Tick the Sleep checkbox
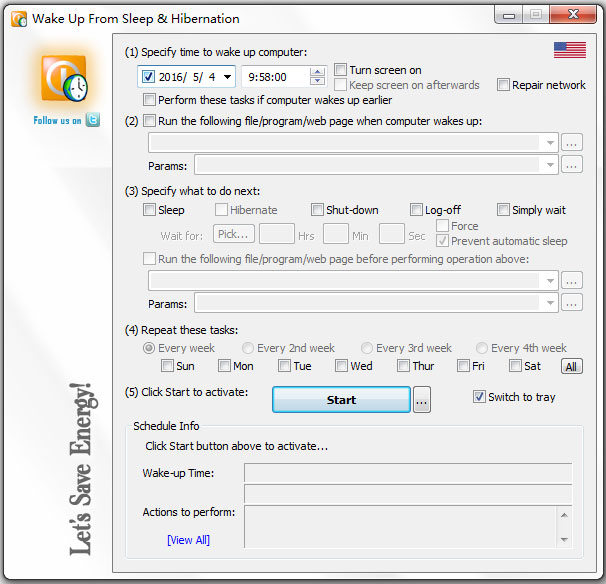 (150, 210)
